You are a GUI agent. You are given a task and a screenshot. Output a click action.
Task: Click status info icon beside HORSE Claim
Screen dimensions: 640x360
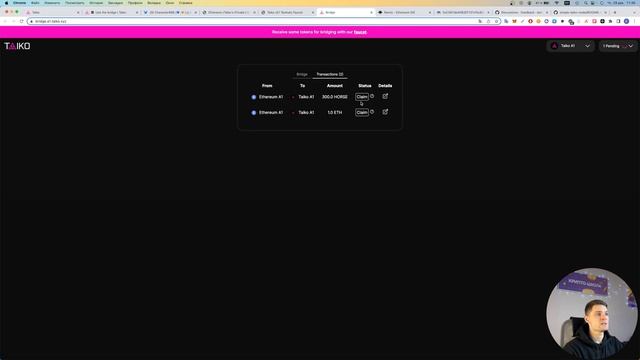click(x=372, y=96)
